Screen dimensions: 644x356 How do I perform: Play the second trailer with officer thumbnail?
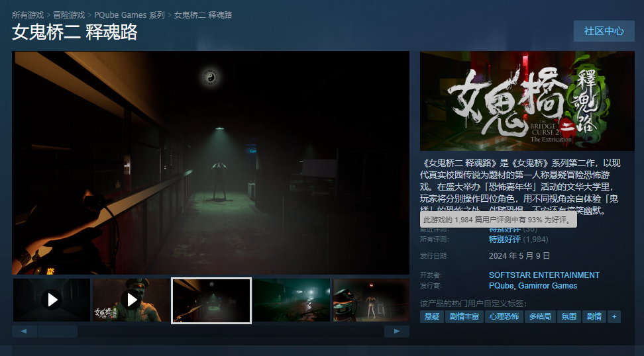pyautogui.click(x=131, y=300)
